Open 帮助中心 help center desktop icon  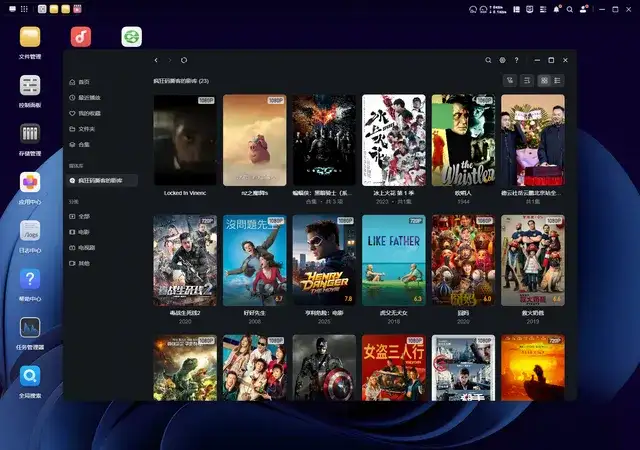point(30,285)
